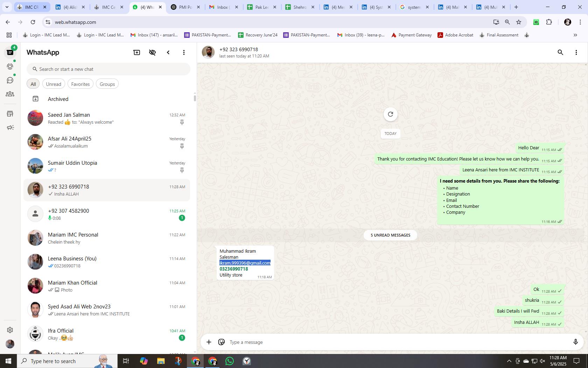Open a new browser tab
This screenshot has height=368, width=588.
click(516, 7)
